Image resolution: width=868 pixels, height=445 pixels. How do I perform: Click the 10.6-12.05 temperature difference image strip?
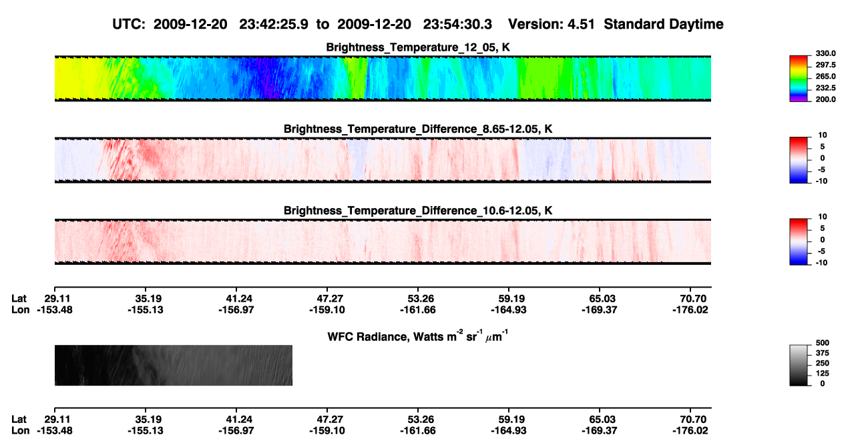coord(383,242)
